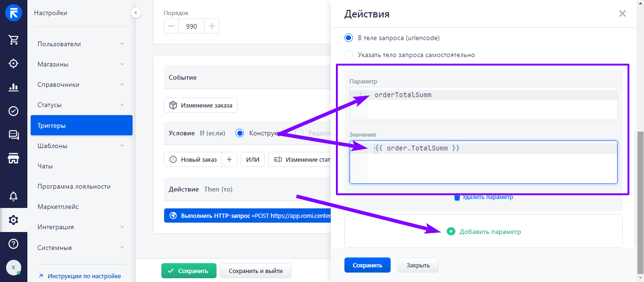Select Указать тело запроса самостоятельно radio
The width and height of the screenshot is (644, 282).
[x=349, y=55]
